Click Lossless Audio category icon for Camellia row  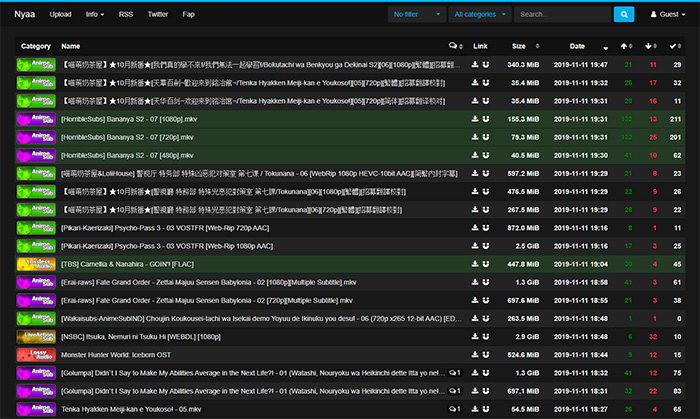pos(36,263)
